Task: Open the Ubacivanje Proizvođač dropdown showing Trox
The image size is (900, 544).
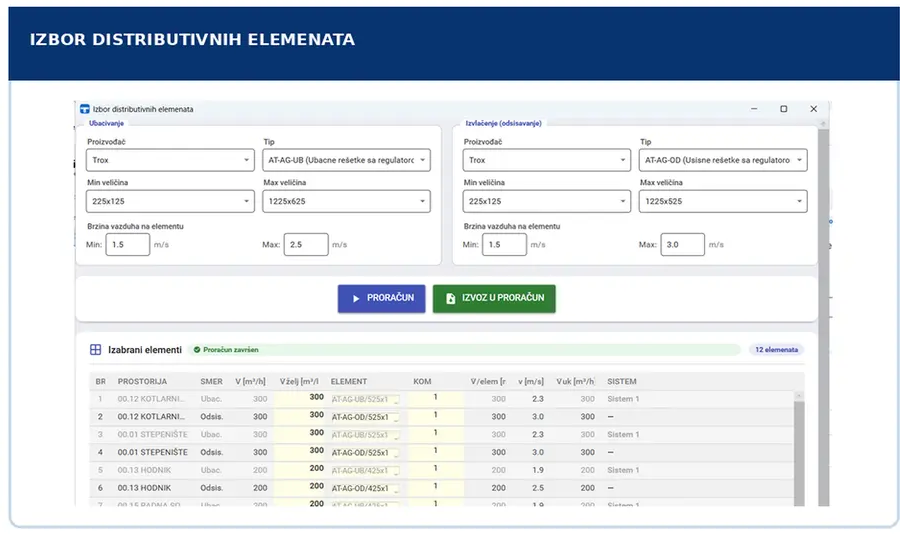Action: 170,160
